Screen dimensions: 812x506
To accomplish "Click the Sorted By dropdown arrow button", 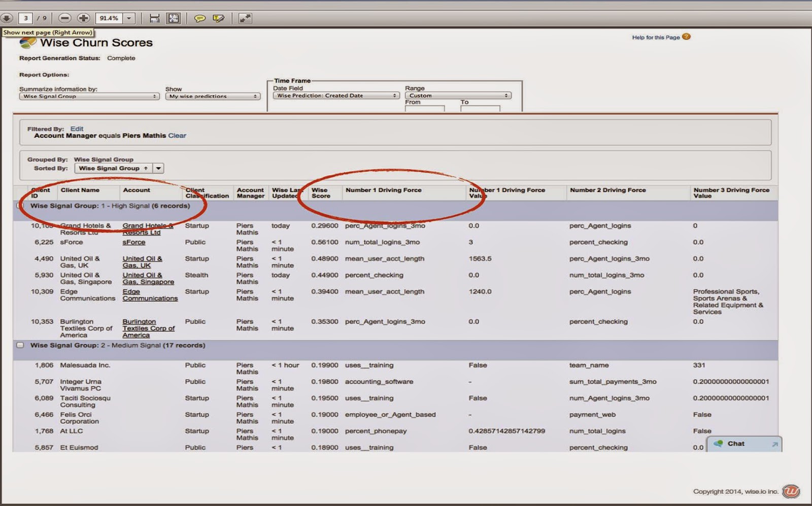I will point(158,168).
